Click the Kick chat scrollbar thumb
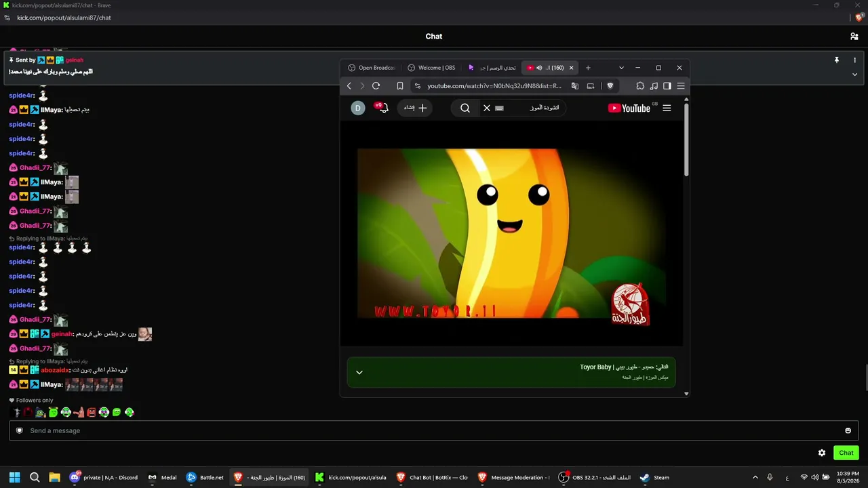 [x=865, y=377]
